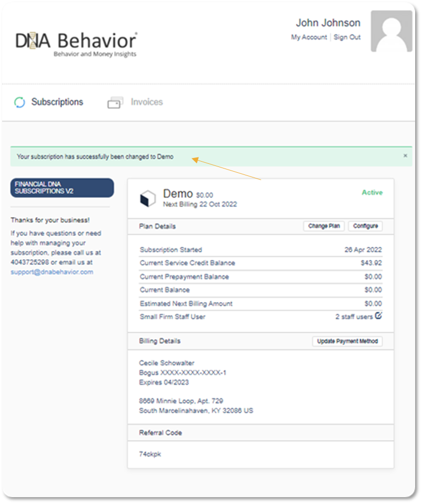This screenshot has height=504, width=422.
Task: Click Subscription Started date 26 Apr 2022
Action: (x=363, y=250)
